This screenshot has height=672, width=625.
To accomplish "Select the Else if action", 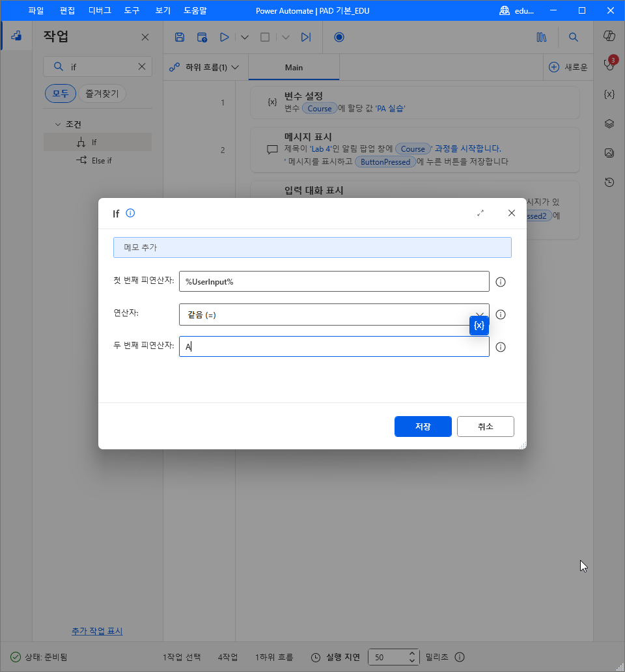I will point(98,161).
